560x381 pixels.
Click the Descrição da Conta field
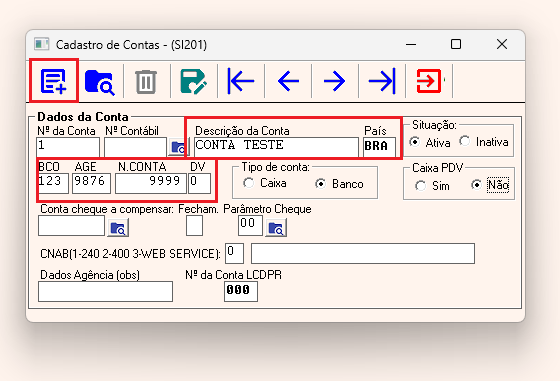[x=276, y=147]
